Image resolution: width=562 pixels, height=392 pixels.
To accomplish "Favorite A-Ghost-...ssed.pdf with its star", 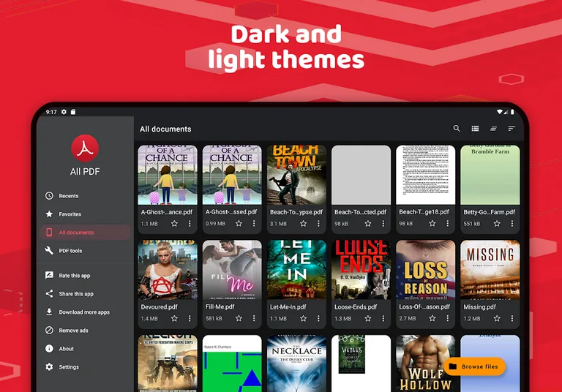I will (239, 224).
